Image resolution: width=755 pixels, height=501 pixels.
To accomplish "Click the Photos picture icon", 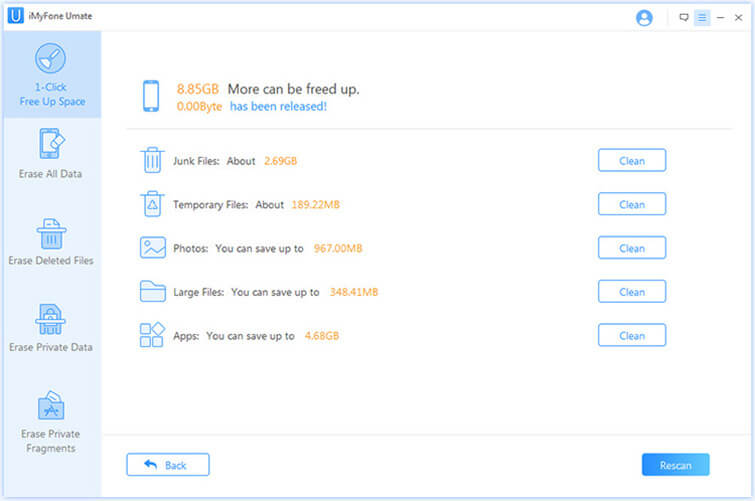I will tap(152, 248).
